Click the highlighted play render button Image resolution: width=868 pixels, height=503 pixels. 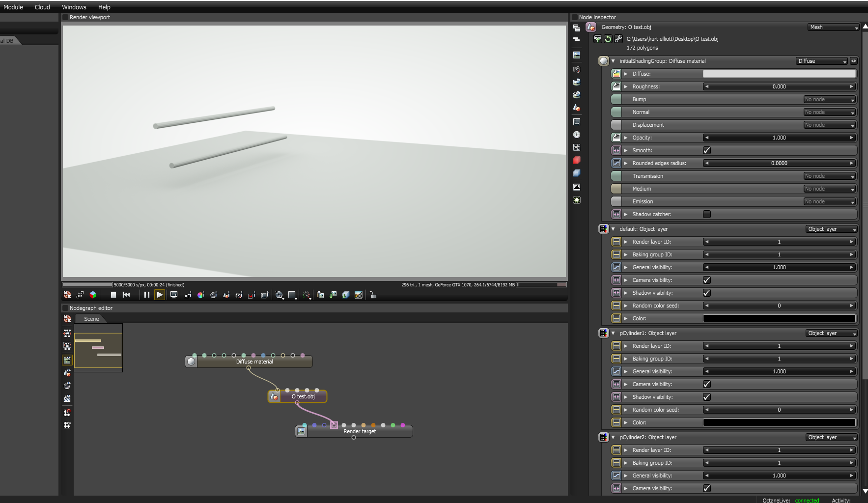coord(160,295)
